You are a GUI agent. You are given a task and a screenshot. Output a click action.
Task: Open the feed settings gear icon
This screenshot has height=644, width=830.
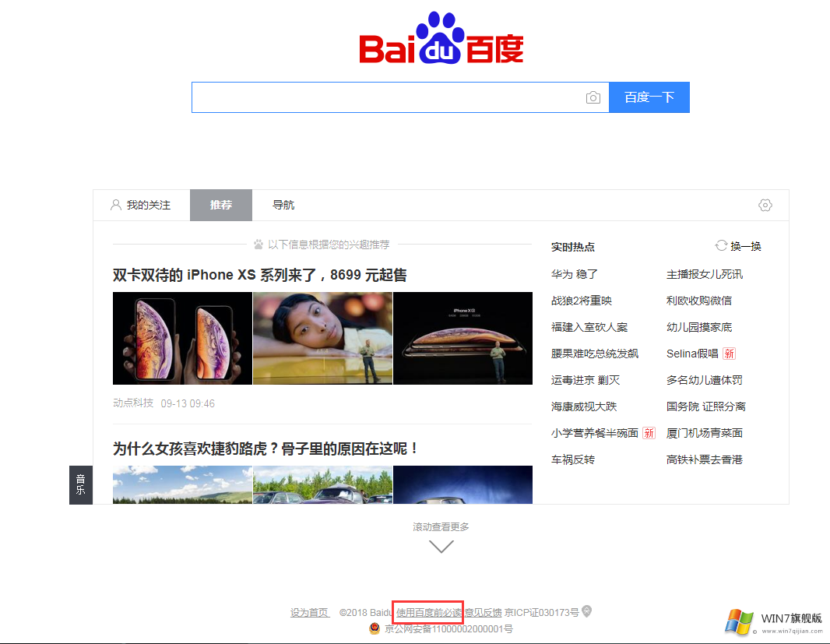pos(765,205)
